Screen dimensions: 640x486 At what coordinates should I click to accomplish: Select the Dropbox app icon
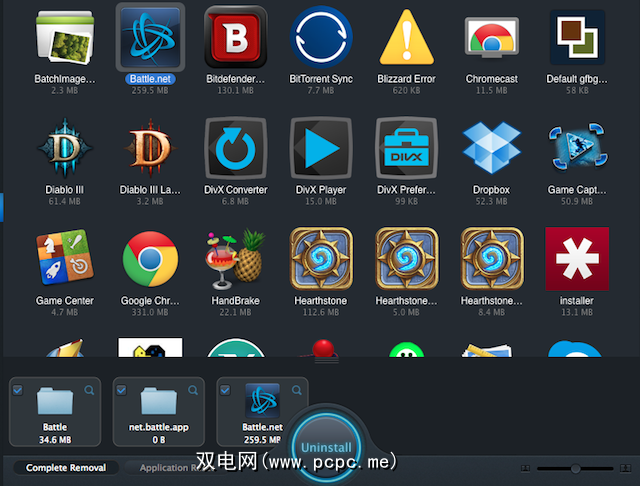(x=492, y=147)
